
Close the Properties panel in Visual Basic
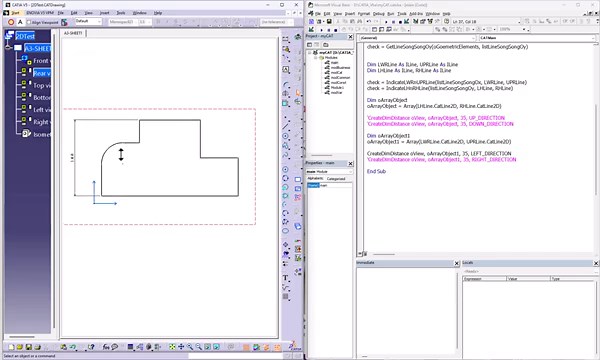point(350,164)
